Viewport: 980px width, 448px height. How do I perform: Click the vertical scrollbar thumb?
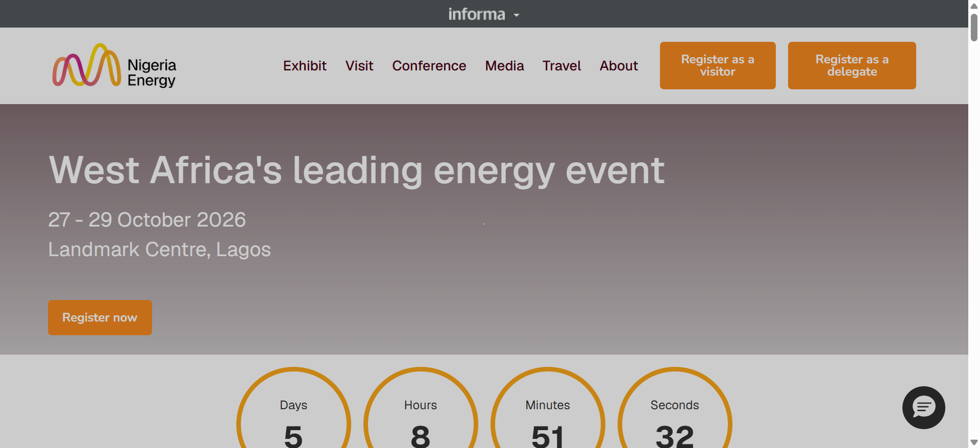974,27
